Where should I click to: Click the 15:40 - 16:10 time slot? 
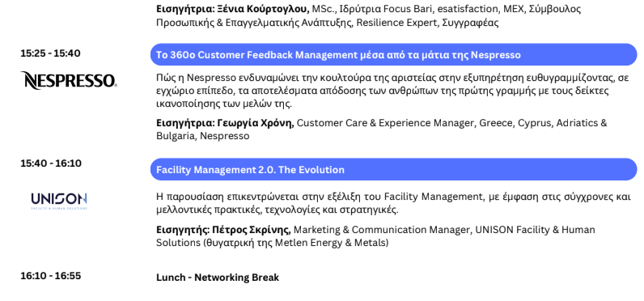click(51, 163)
